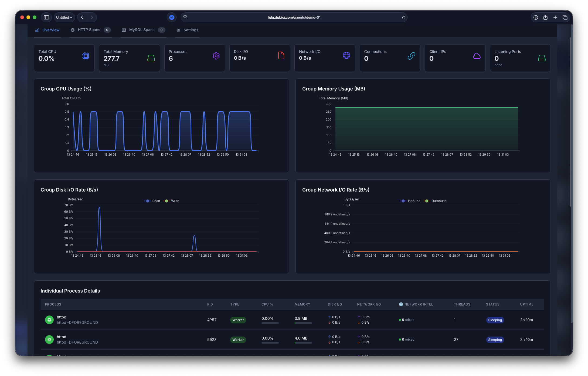Click the CPU chip icon on Total CPU card
Viewport: 588px width, 376px height.
(86, 56)
